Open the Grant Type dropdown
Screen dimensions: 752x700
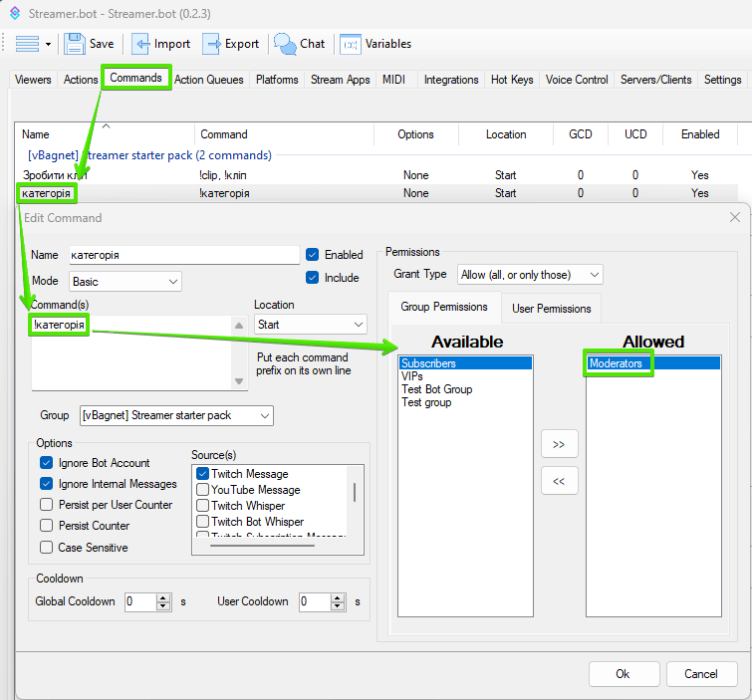click(530, 275)
